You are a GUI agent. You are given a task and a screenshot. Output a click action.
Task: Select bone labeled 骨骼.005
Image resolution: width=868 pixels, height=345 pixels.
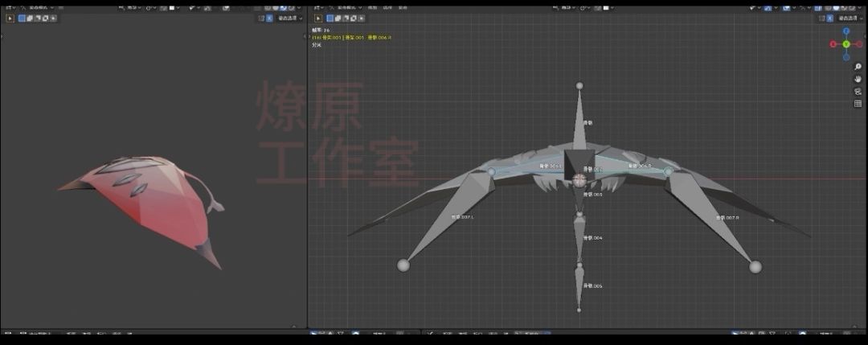click(579, 285)
